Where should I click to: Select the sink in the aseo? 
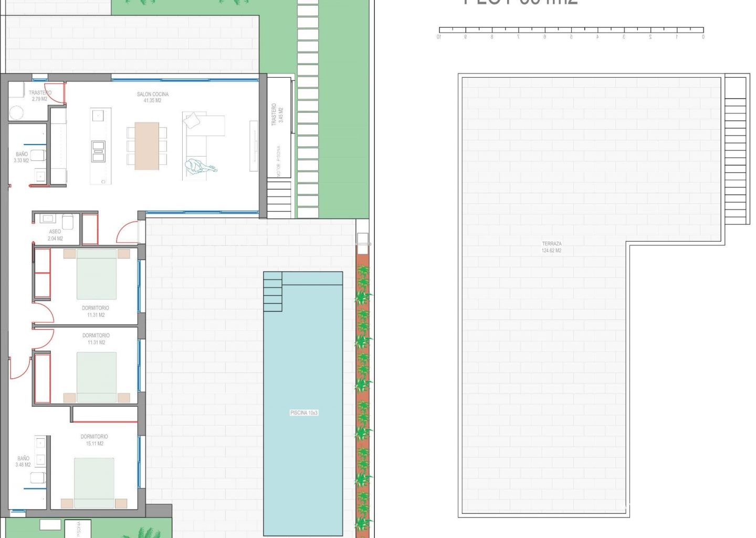tap(48, 219)
